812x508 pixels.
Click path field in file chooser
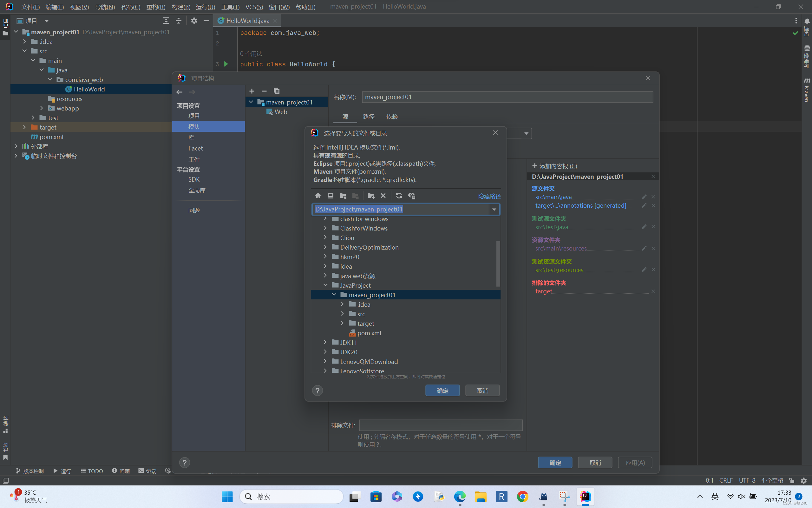[x=401, y=209]
